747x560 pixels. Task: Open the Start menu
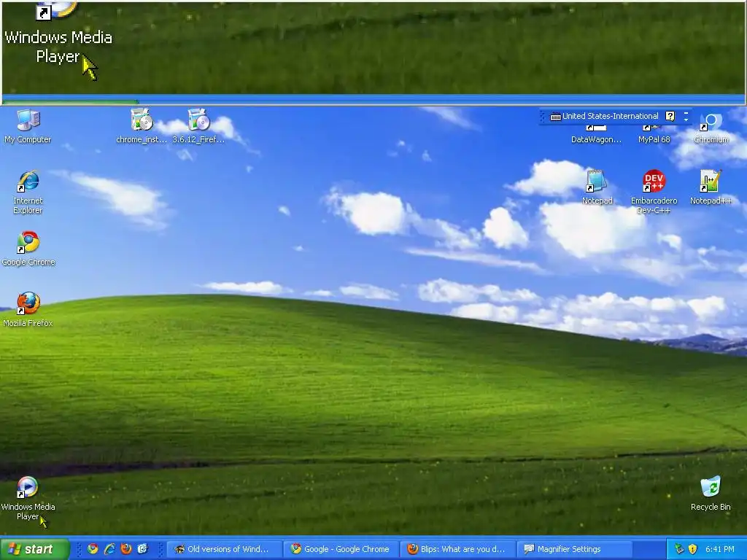pos(34,549)
